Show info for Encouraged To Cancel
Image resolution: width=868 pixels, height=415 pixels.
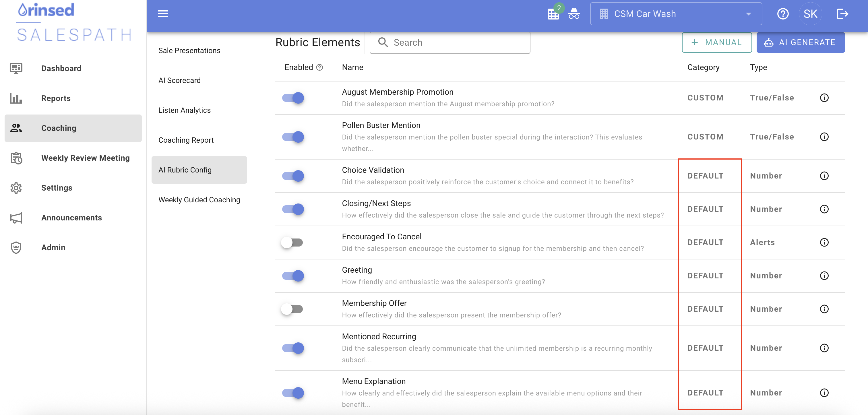pyautogui.click(x=824, y=243)
